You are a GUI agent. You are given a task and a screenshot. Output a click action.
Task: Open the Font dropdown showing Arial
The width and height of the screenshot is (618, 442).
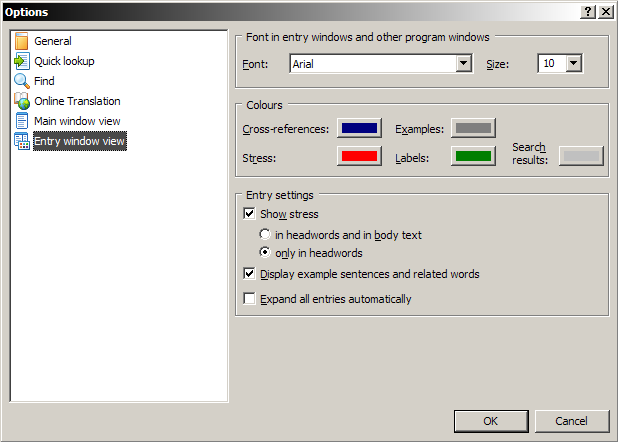pos(463,64)
